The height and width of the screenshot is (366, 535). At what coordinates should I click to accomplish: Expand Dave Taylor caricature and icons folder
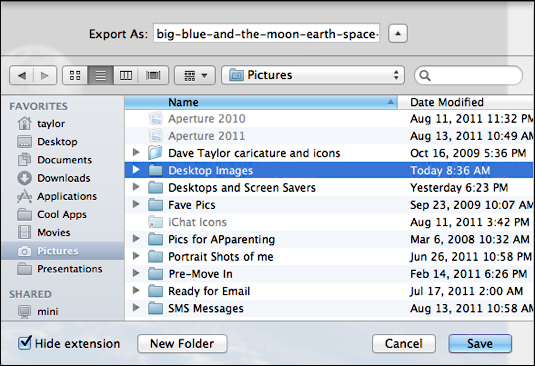click(136, 152)
